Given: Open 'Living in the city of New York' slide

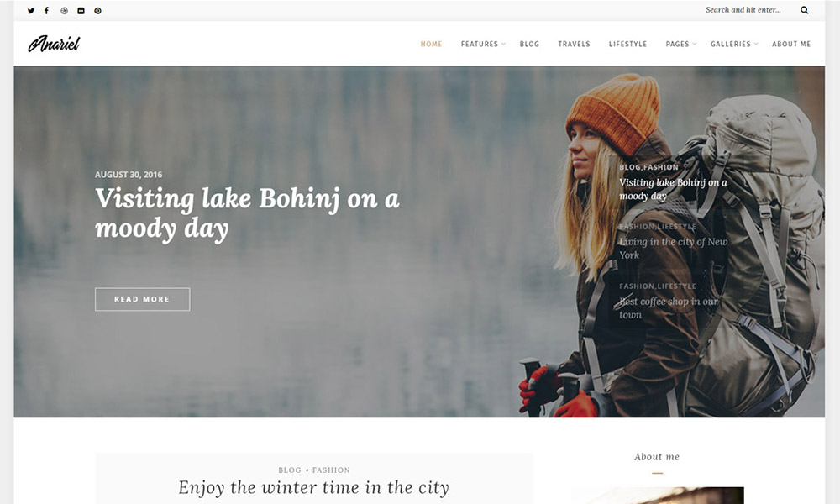Looking at the screenshot, I should 674,248.
